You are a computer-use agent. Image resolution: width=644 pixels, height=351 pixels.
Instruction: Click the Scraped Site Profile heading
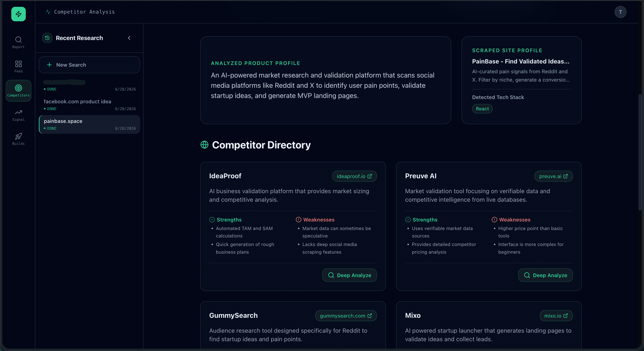point(507,50)
